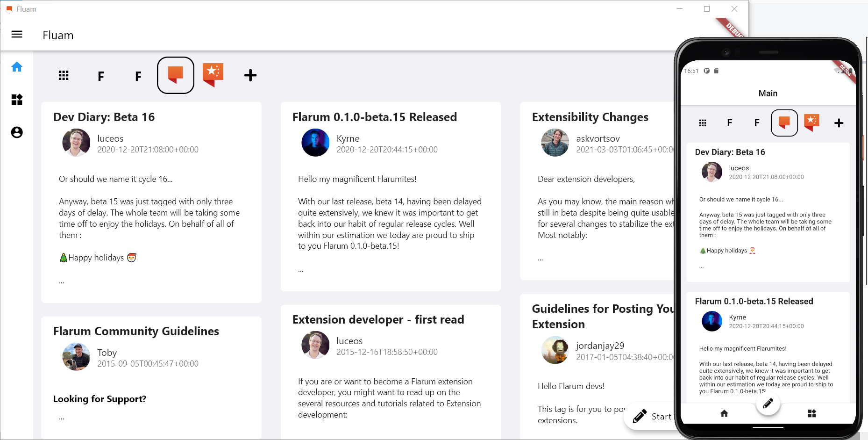The height and width of the screenshot is (440, 868).
Task: Click luceos username on Dev Diary desktop card
Action: click(x=110, y=138)
